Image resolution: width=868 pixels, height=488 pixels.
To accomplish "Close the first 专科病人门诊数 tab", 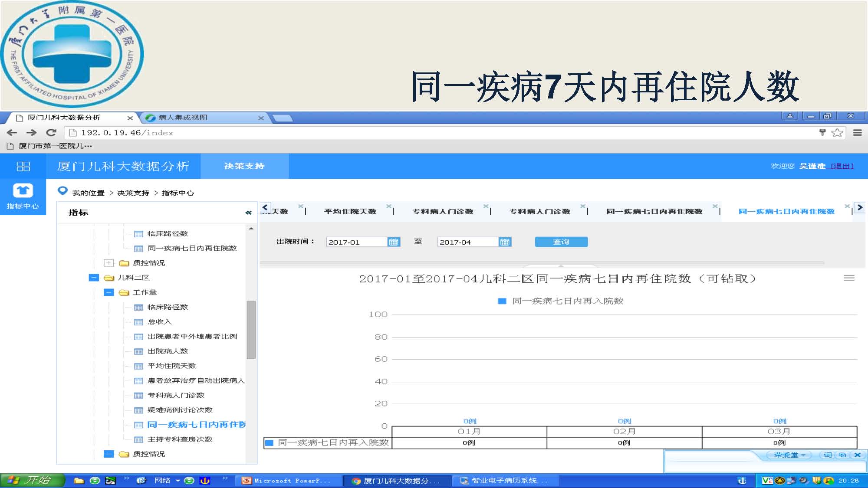I will point(486,206).
